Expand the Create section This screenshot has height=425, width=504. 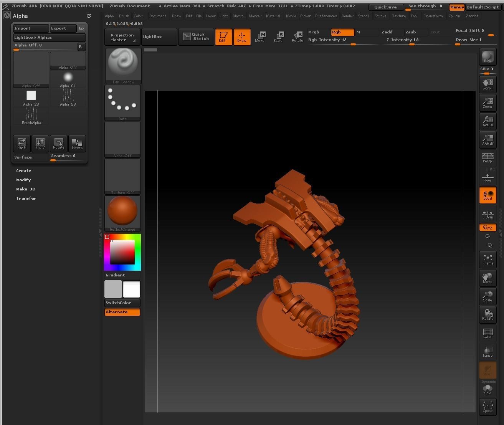(24, 171)
